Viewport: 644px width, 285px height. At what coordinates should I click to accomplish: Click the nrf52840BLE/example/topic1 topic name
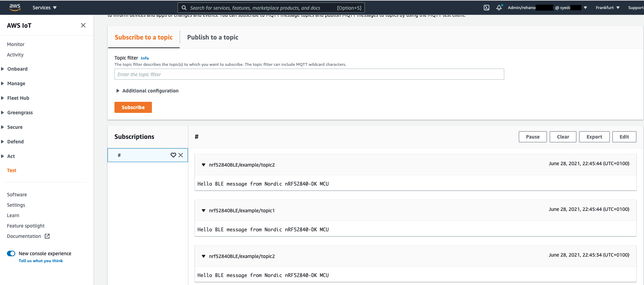(x=242, y=211)
